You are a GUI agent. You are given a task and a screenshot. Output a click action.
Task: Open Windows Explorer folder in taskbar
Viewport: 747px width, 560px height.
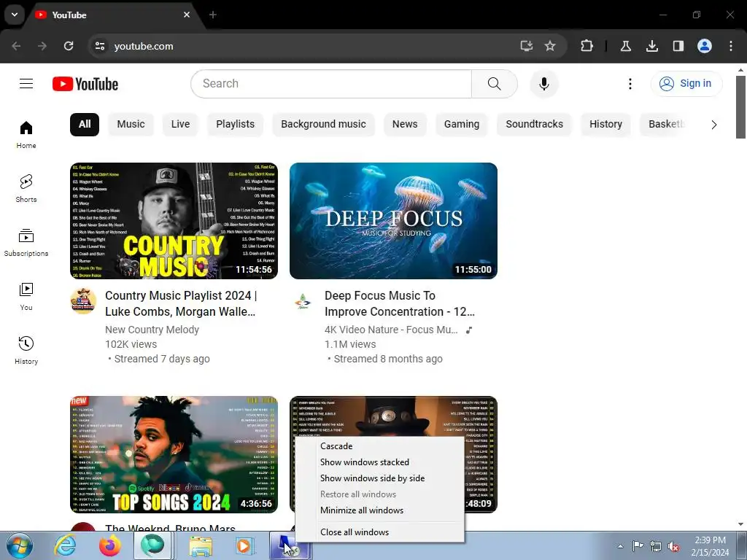(201, 545)
